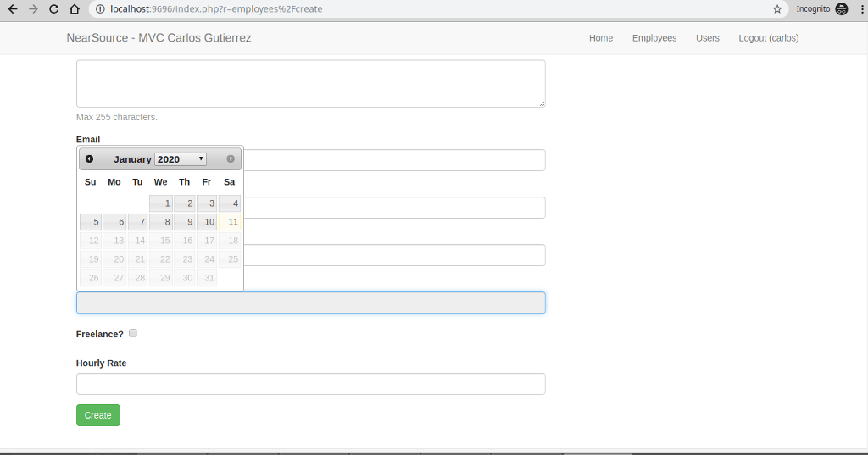Log out via Logout (carlos) link
868x455 pixels.
[x=768, y=37]
